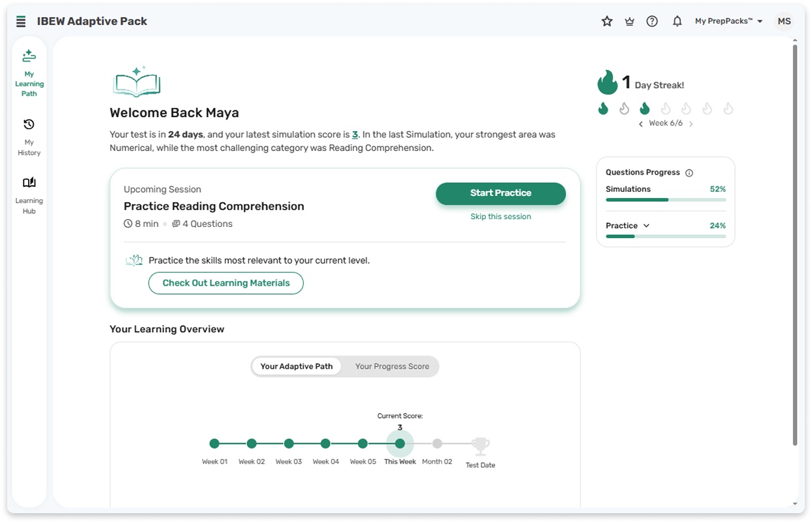This screenshot has height=523, width=812.
Task: Click the star favorites icon
Action: coord(607,21)
